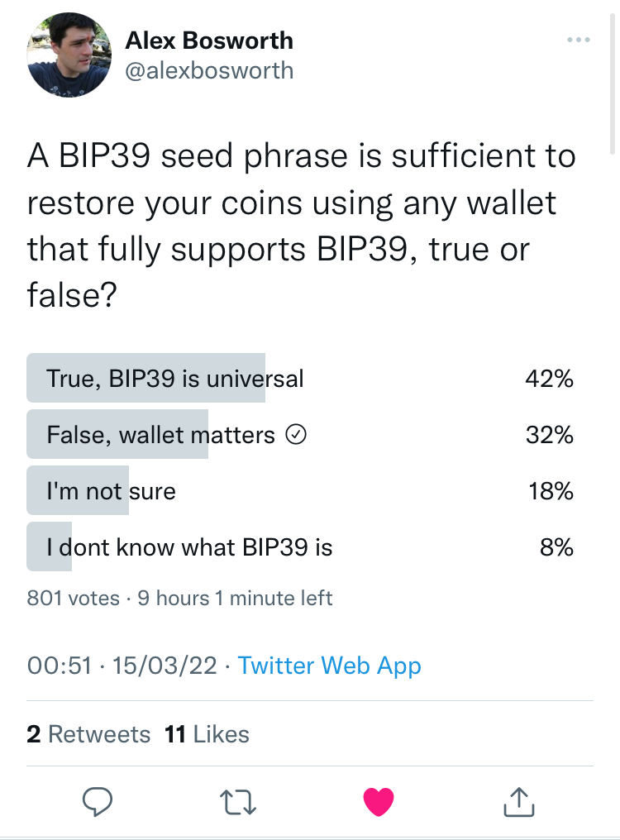Unlike the tweet via the pink heart

[379, 802]
